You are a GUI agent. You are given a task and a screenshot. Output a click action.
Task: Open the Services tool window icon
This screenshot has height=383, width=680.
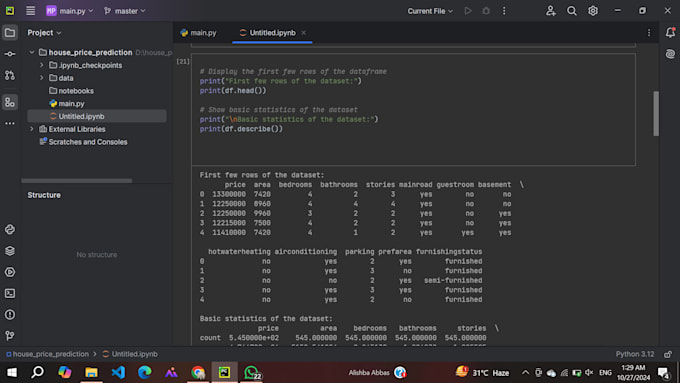(x=10, y=272)
